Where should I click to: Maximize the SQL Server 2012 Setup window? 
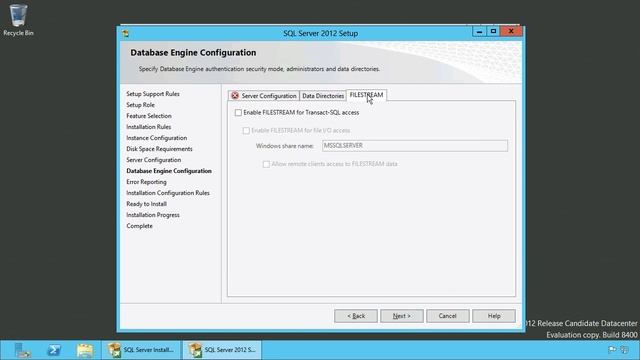coord(493,31)
